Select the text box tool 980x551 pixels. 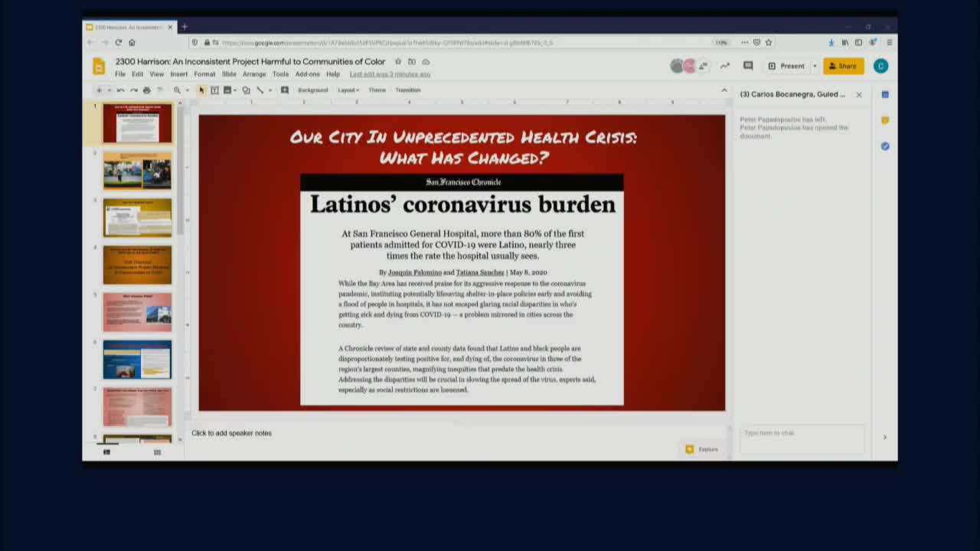214,90
